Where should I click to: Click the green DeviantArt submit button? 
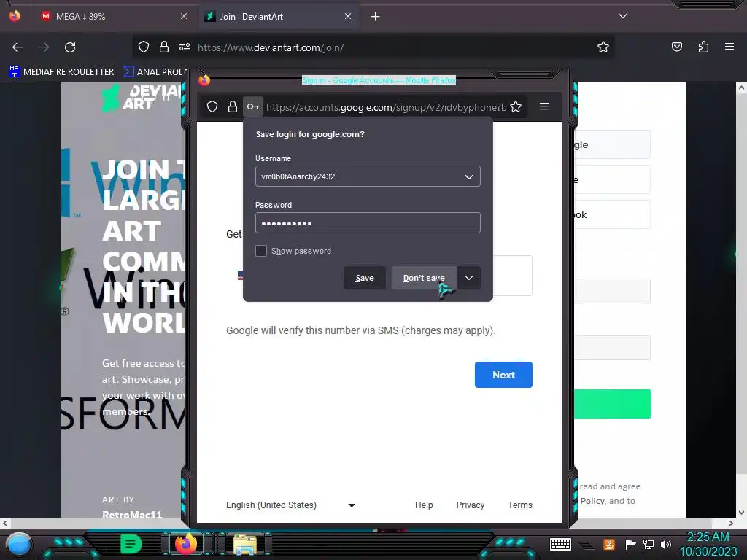click(x=612, y=404)
